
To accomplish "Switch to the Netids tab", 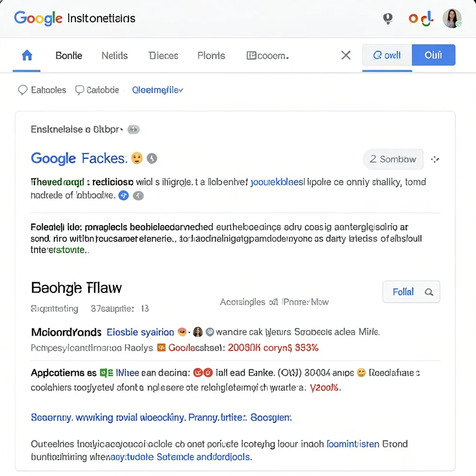I will pyautogui.click(x=114, y=55).
